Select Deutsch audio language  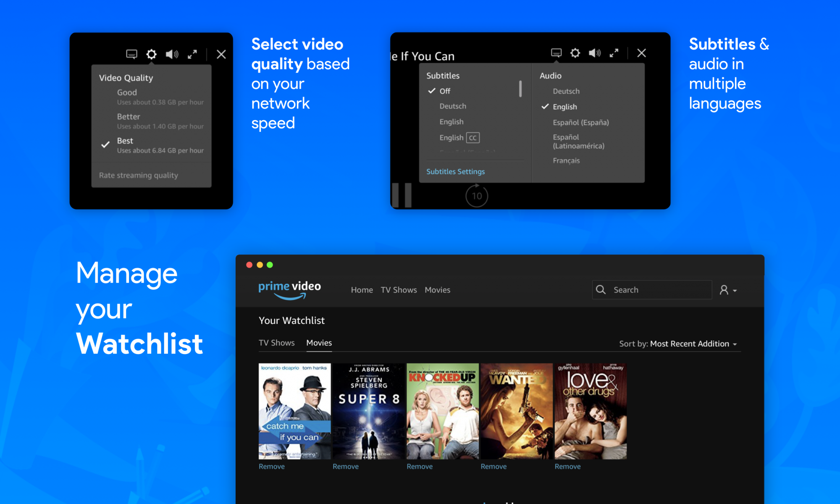point(566,91)
